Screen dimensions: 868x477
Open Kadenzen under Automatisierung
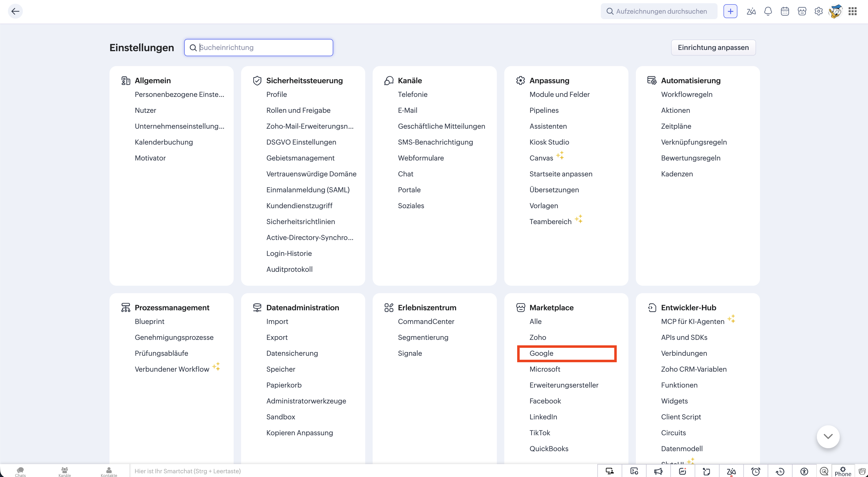coord(677,174)
